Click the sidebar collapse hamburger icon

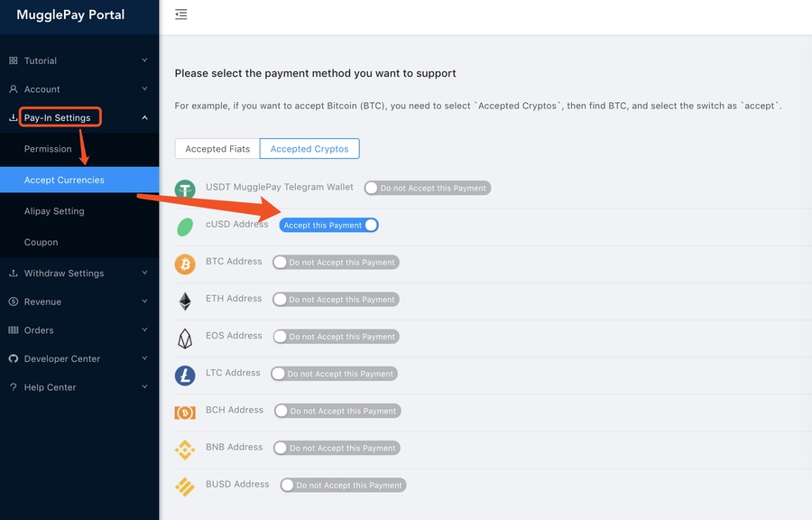tap(181, 14)
